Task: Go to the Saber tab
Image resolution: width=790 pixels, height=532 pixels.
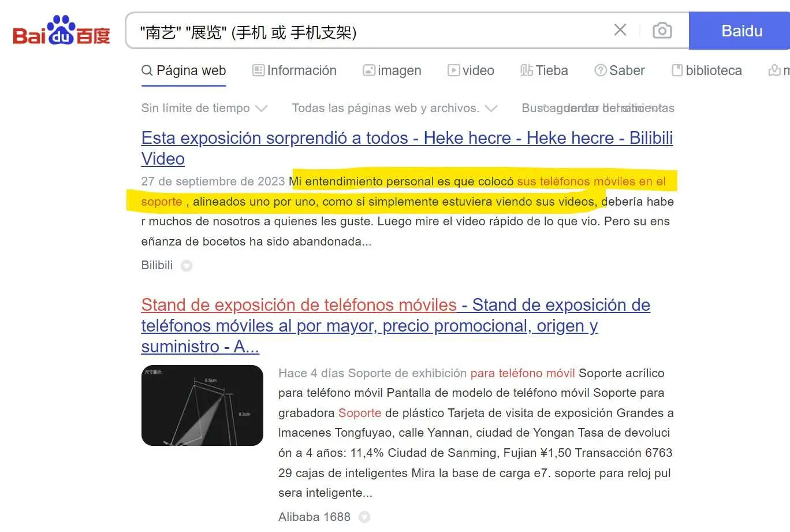Action: [619, 70]
